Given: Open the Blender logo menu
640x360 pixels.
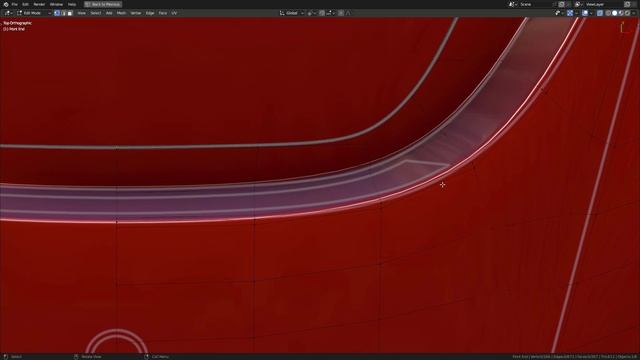Looking at the screenshot, I should point(6,4).
